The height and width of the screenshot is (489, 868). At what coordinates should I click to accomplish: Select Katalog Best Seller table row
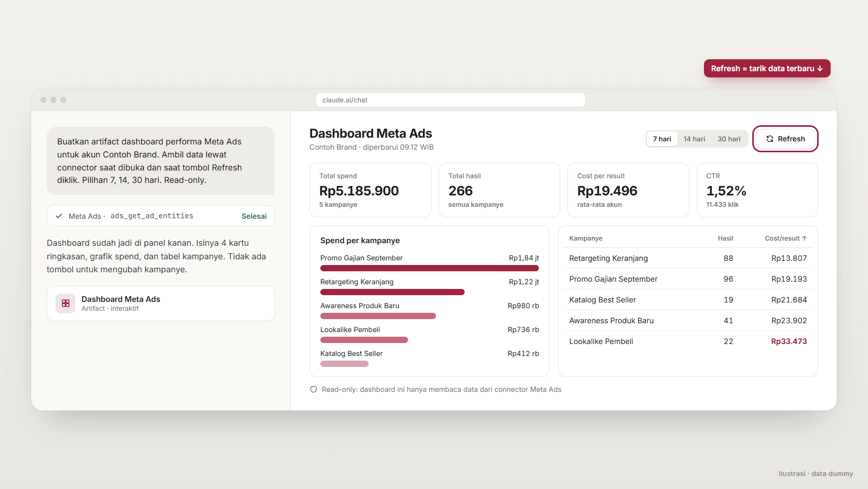(688, 300)
